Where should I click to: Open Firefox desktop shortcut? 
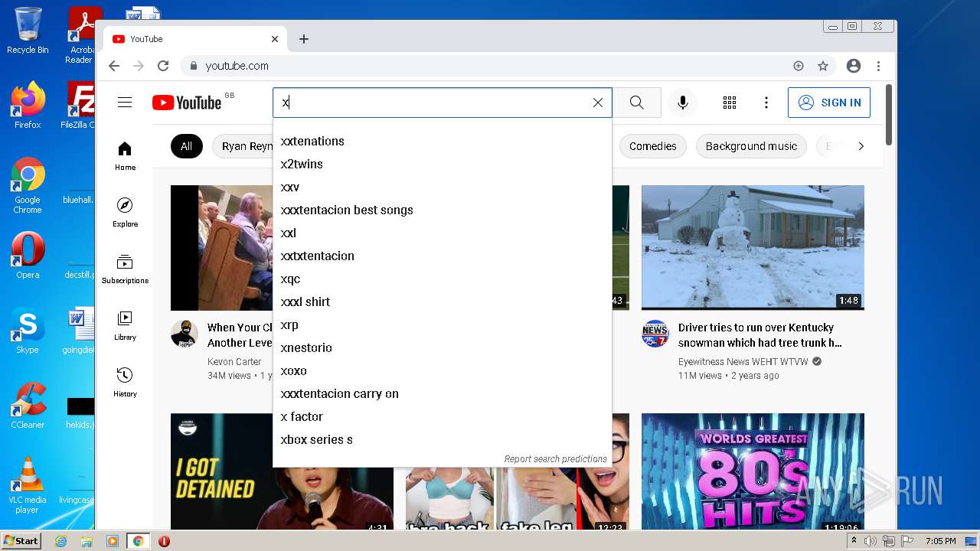point(28,106)
